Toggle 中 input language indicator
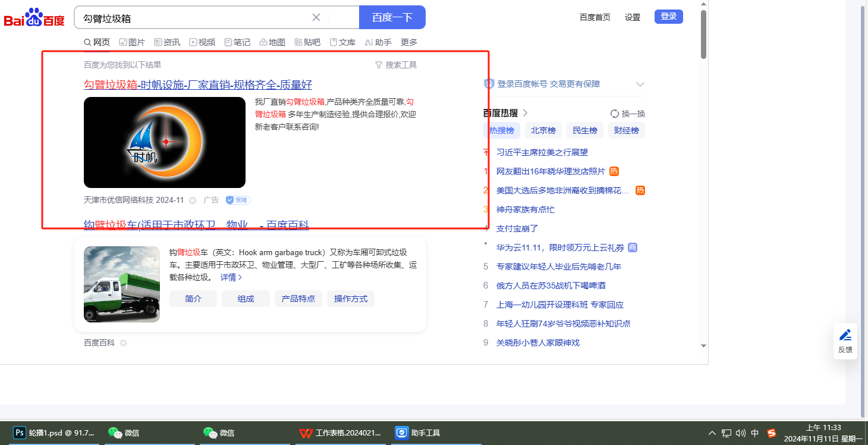This screenshot has height=445, width=868. (x=755, y=433)
